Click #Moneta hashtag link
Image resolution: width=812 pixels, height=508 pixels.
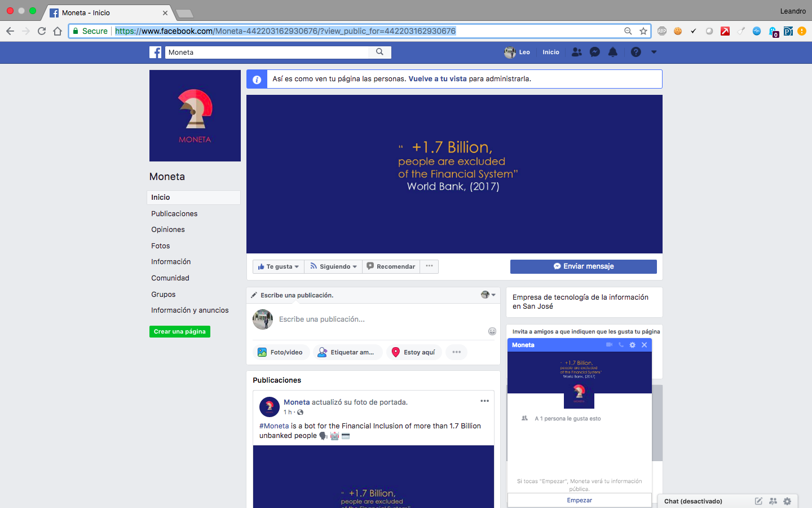[x=274, y=426]
